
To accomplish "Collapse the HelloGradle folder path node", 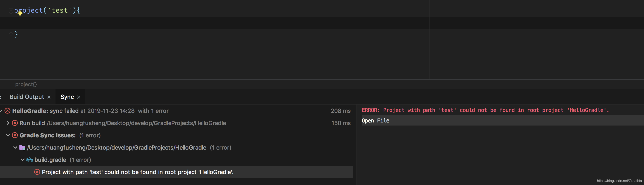I will pos(15,147).
